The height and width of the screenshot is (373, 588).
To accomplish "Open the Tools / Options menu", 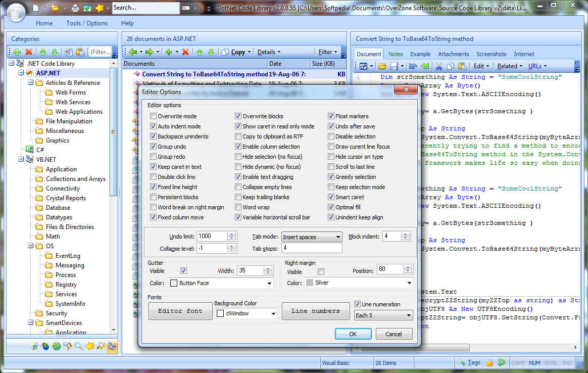I will pos(87,23).
